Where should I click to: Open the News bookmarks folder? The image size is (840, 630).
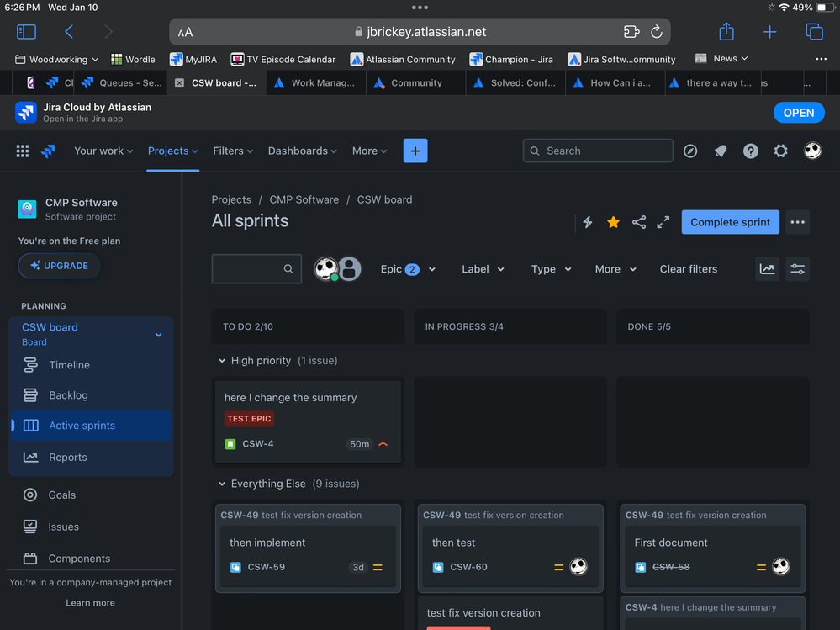pyautogui.click(x=721, y=58)
